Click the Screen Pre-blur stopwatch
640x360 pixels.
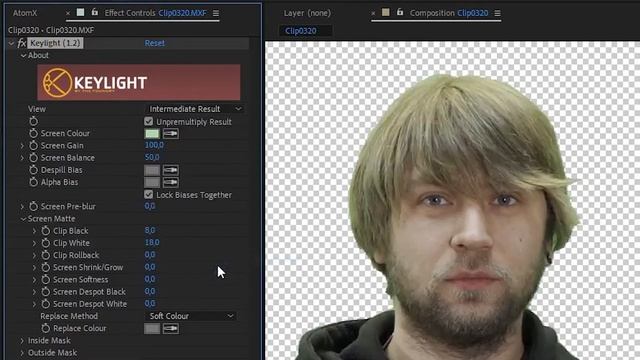[33, 207]
